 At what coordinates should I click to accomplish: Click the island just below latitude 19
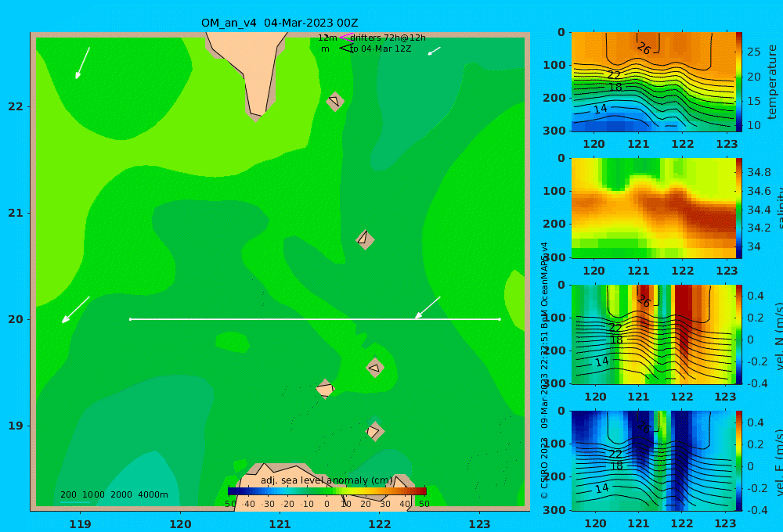374,431
